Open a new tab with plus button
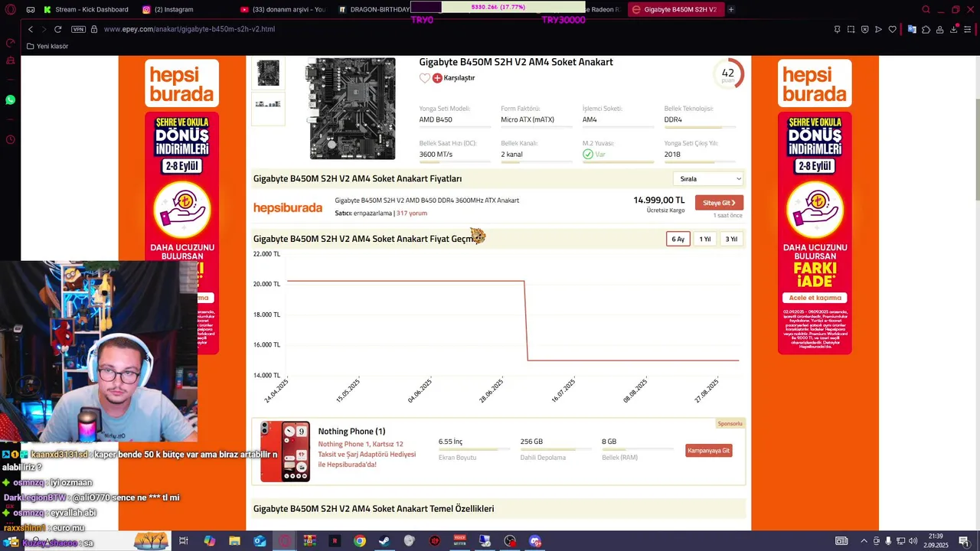This screenshot has height=551, width=980. click(x=731, y=9)
